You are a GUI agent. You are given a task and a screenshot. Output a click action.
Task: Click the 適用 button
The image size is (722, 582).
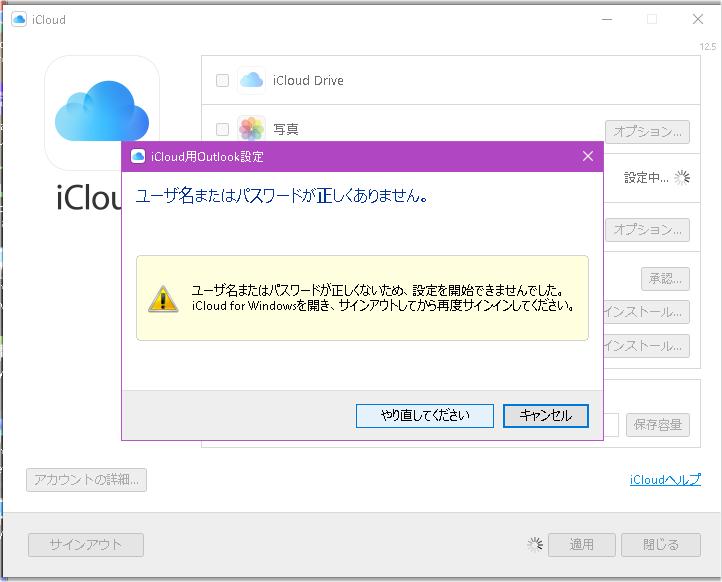pos(581,545)
